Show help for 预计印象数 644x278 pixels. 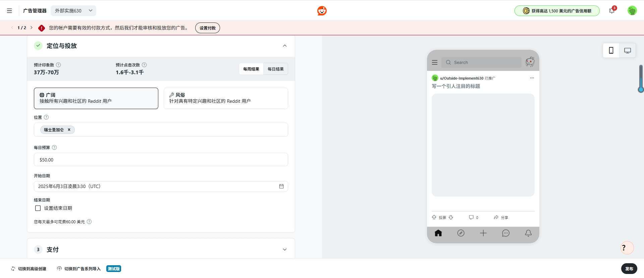click(x=58, y=65)
